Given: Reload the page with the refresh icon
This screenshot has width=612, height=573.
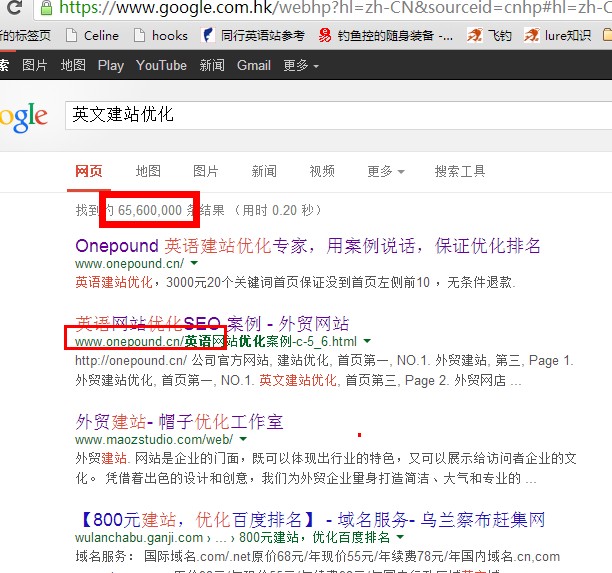Looking at the screenshot, I should (15, 7).
